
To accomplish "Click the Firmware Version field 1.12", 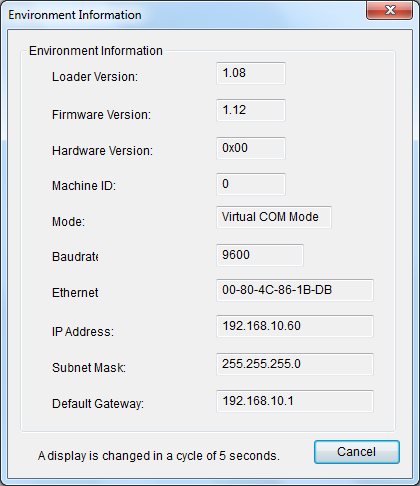I will (251, 110).
